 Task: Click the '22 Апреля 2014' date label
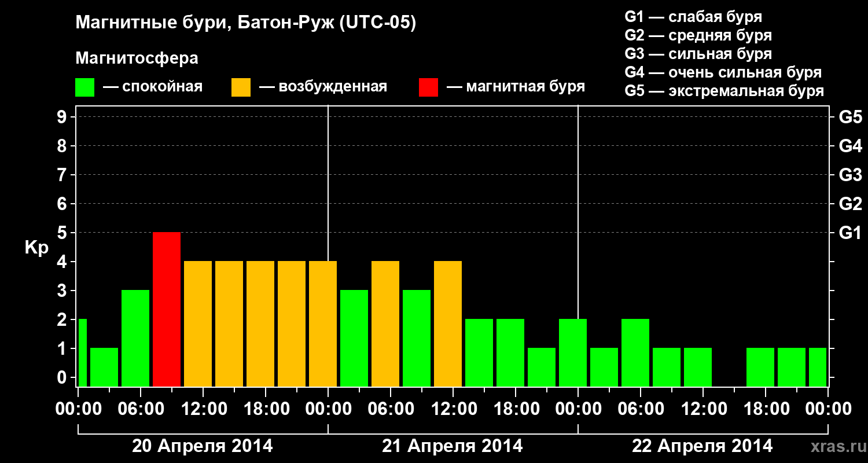click(x=703, y=446)
